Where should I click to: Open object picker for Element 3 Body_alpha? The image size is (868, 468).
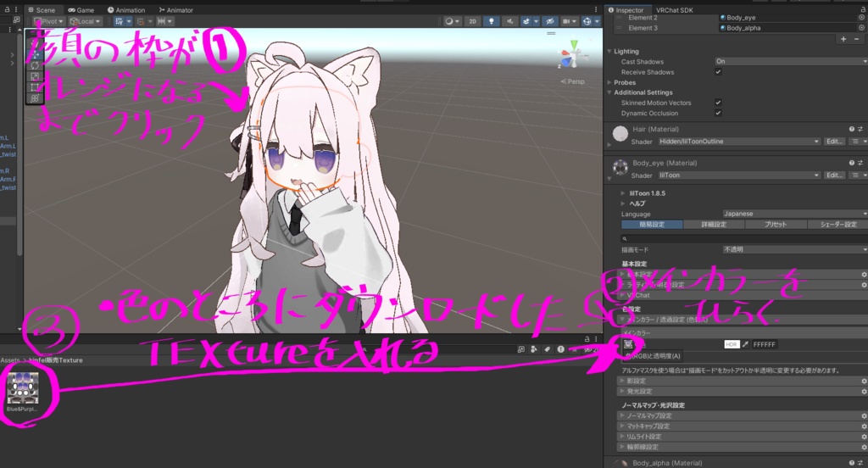(861, 28)
